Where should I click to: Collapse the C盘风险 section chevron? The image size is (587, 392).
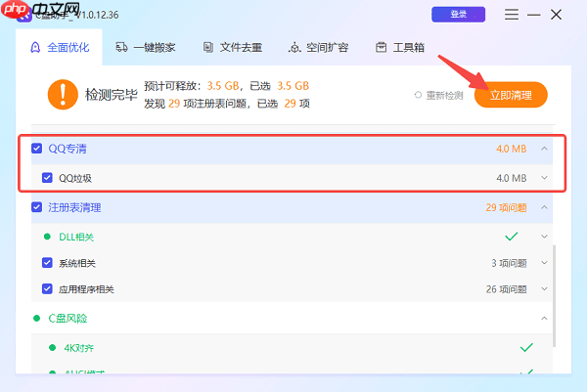click(x=544, y=319)
